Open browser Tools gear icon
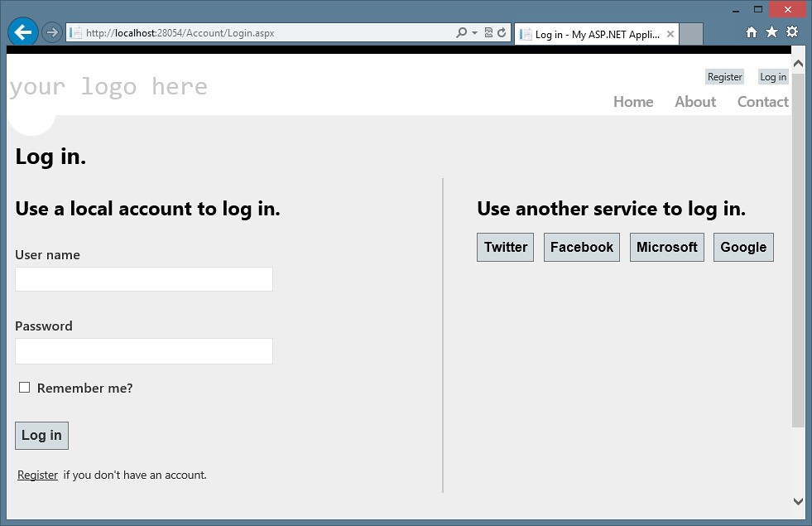Image resolution: width=812 pixels, height=526 pixels. coord(792,32)
